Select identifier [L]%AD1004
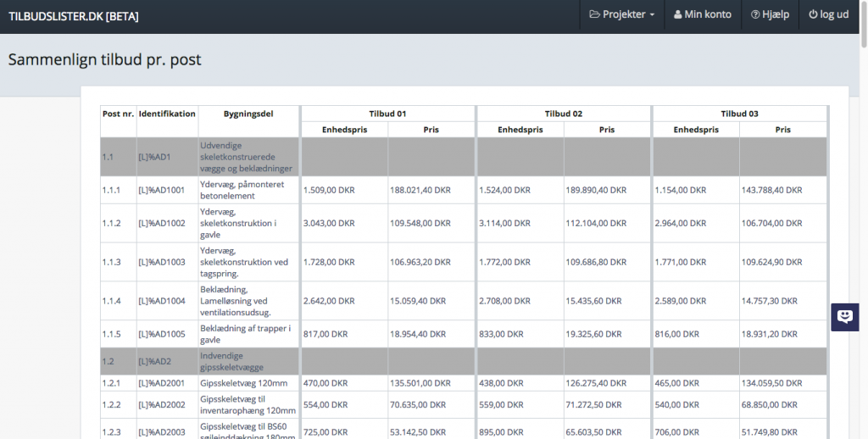 [162, 301]
